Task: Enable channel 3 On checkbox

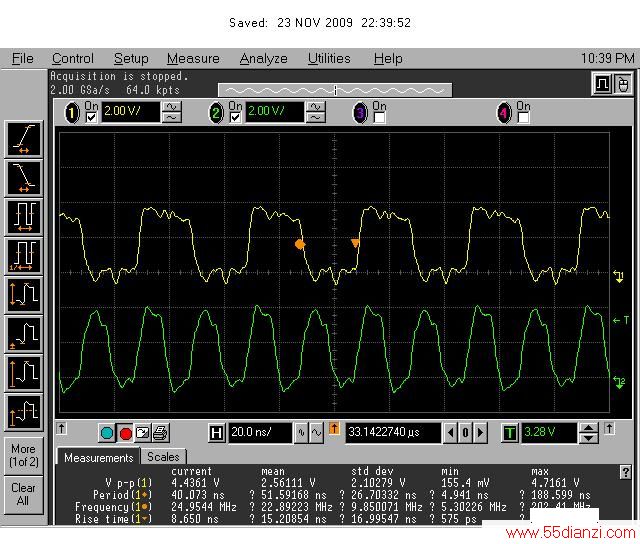Action: (379, 118)
